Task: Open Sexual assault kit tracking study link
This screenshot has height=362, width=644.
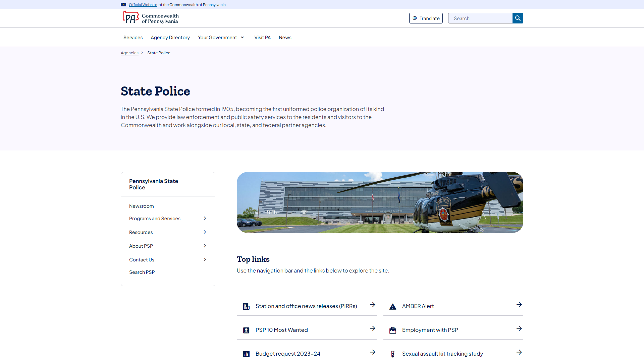Action: [x=442, y=354]
